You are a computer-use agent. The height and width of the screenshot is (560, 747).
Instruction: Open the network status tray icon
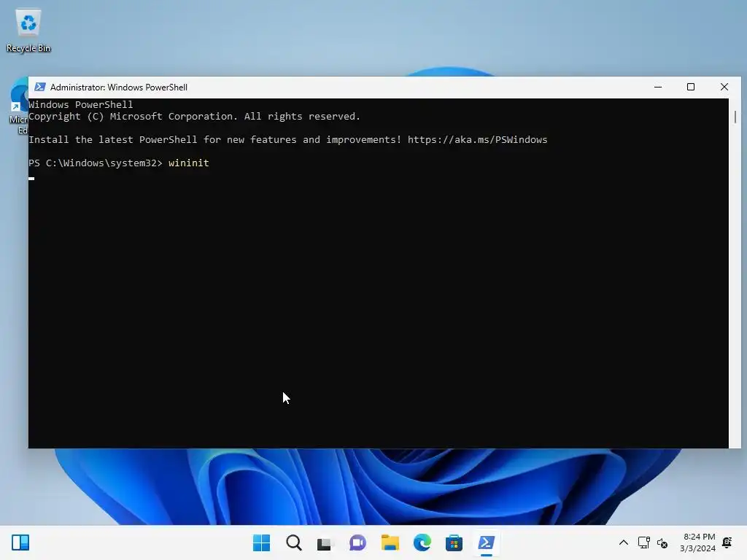tap(643, 542)
